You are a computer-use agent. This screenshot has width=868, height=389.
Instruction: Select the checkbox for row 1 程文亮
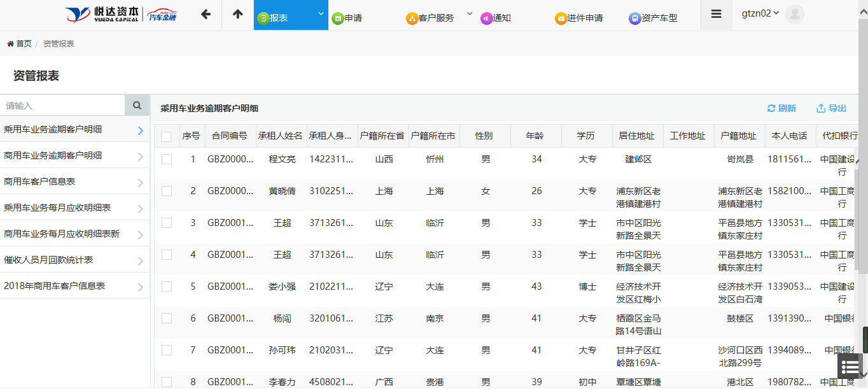tap(167, 159)
